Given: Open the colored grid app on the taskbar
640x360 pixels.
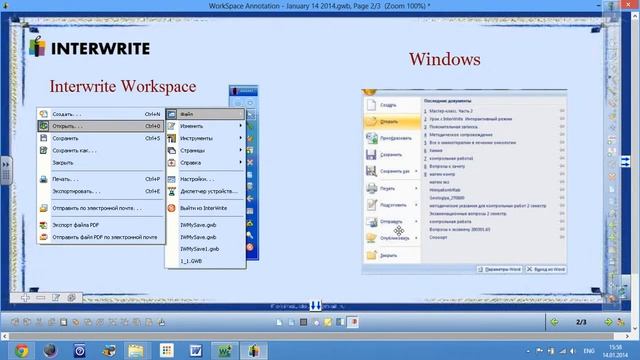Looking at the screenshot, I should (x=167, y=351).
